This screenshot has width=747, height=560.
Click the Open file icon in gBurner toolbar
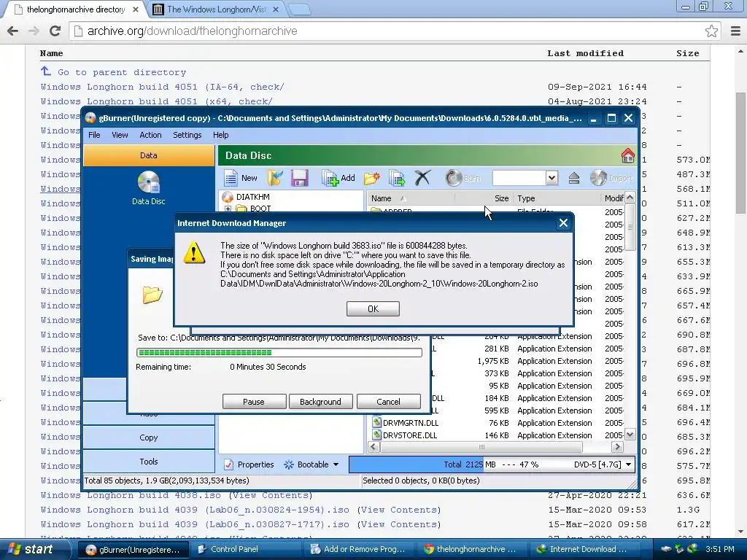coord(275,178)
